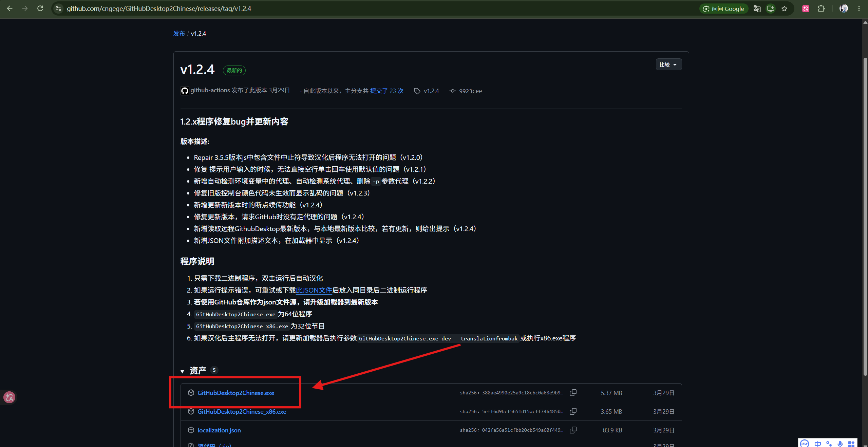Click the install app icon in address bar
The image size is (868, 447).
pyautogui.click(x=771, y=9)
